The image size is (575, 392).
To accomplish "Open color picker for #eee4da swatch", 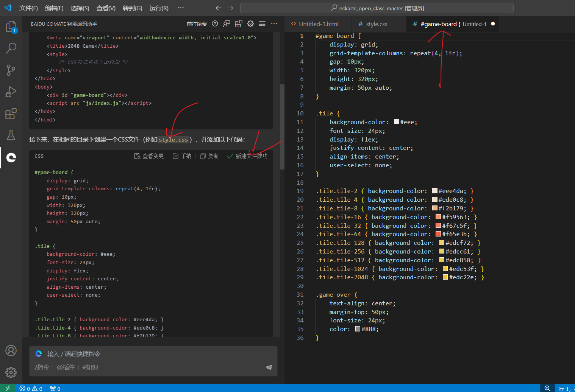I will pyautogui.click(x=435, y=191).
